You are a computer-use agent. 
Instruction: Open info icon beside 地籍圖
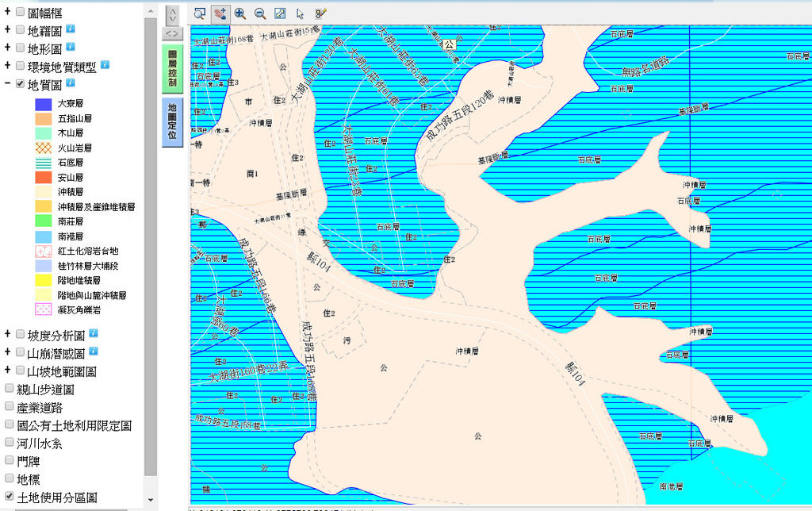(x=71, y=29)
